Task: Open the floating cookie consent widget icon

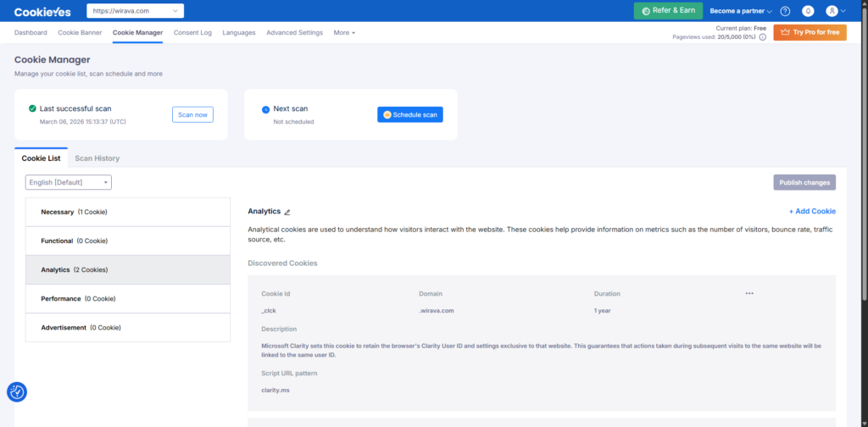Action: (17, 391)
